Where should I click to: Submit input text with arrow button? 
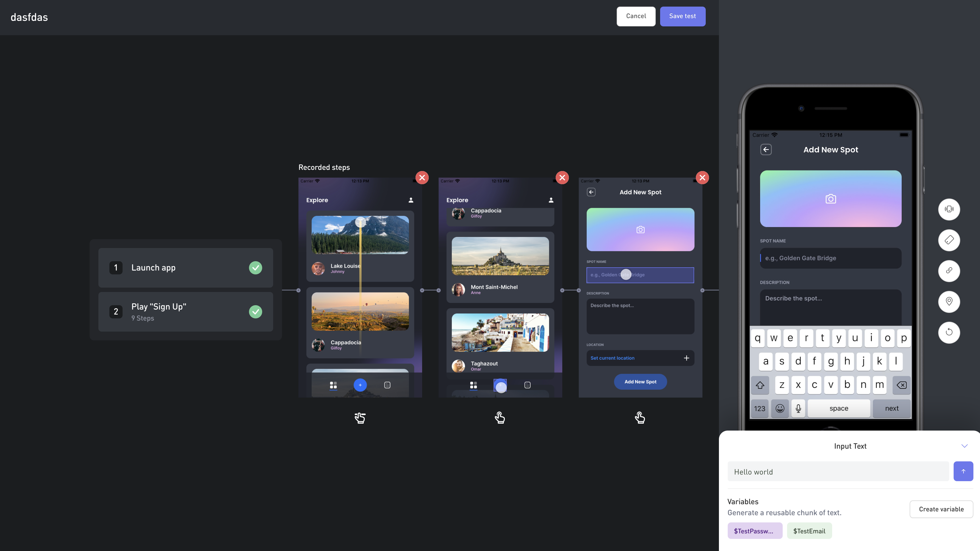tap(963, 472)
